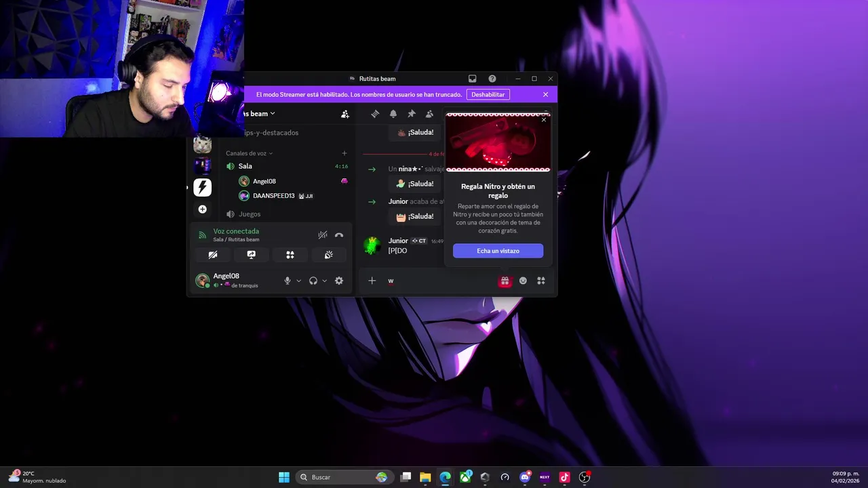Open apps launcher icon in message bar

click(x=541, y=281)
